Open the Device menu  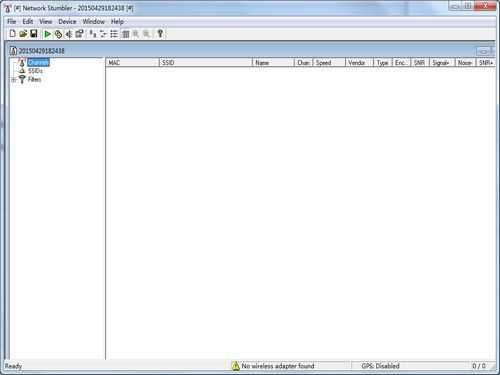67,22
